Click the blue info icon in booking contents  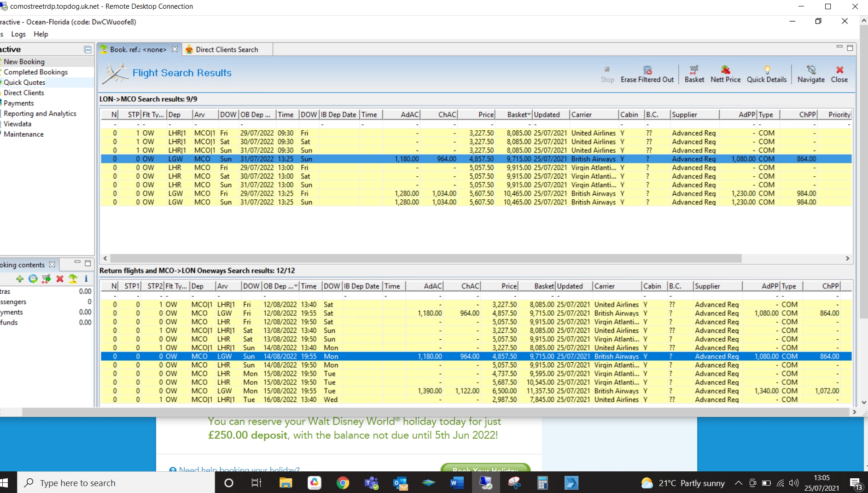(86, 278)
